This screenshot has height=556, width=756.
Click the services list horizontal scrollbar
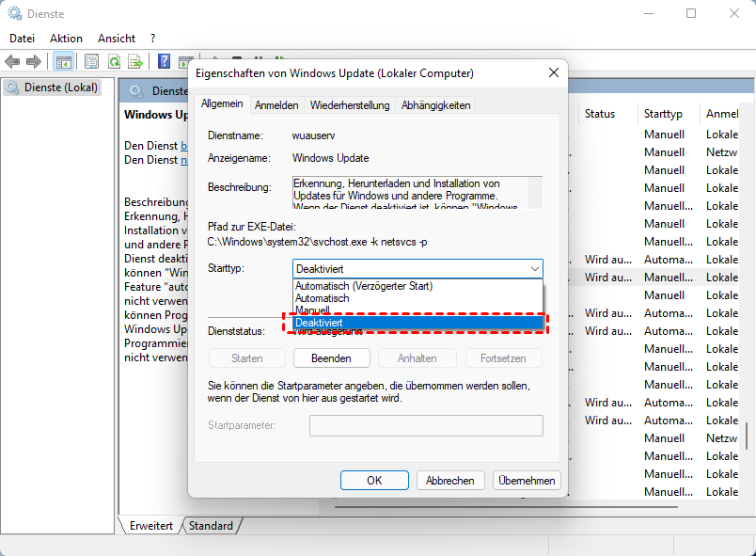pyautogui.click(x=506, y=507)
